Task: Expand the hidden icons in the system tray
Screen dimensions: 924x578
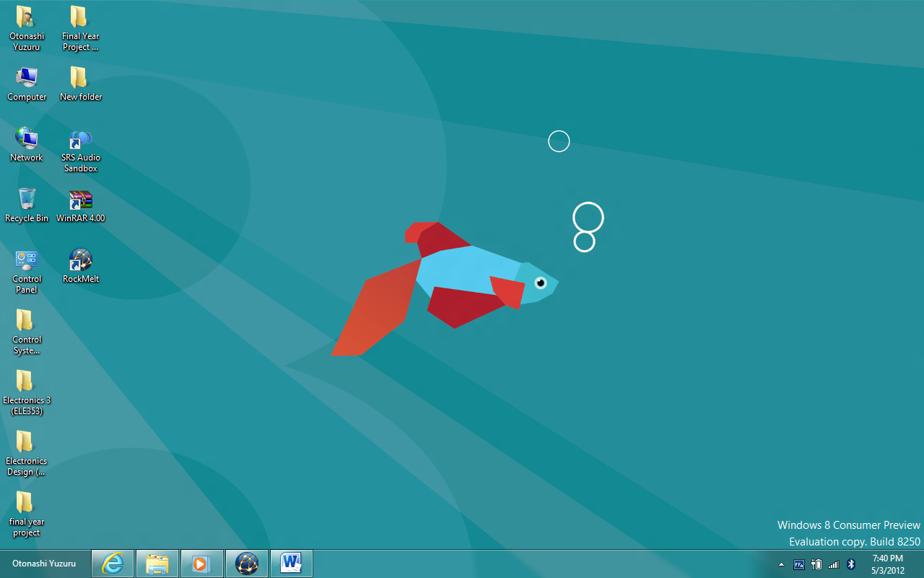Action: tap(781, 564)
